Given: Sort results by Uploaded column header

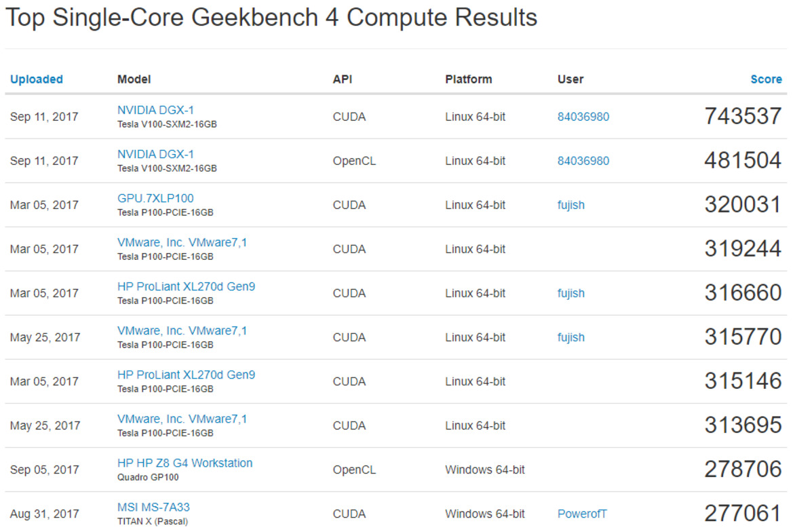Looking at the screenshot, I should click(37, 79).
